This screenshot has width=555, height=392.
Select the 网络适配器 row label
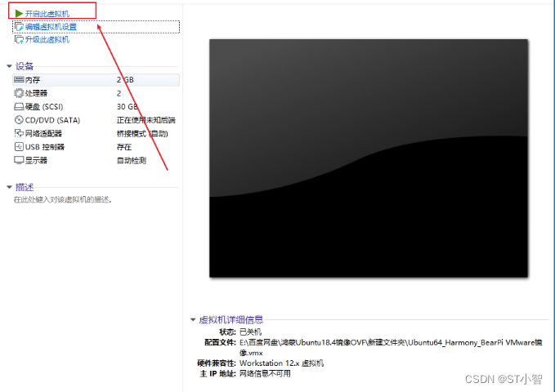[43, 134]
